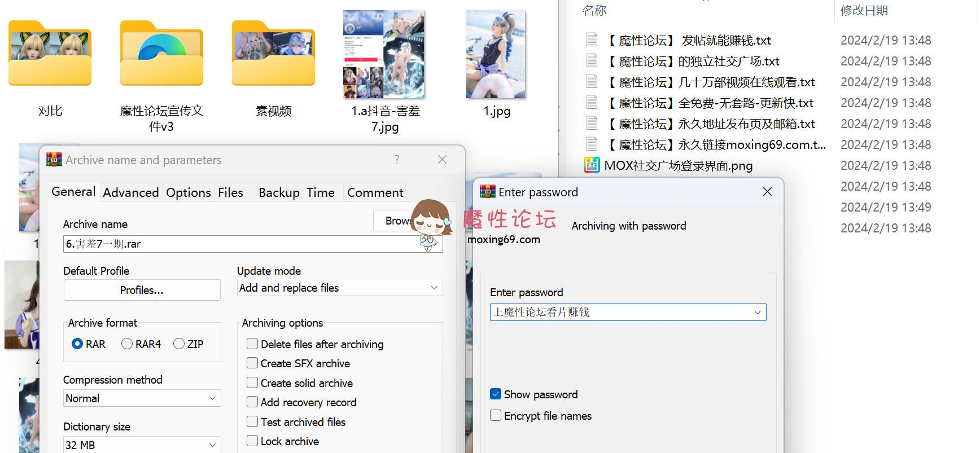
Task: Click WinRAR icon in Enter password dialog title
Action: pyautogui.click(x=487, y=191)
